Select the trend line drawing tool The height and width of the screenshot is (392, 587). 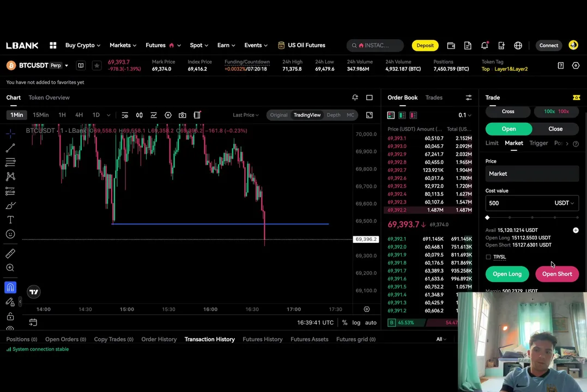(x=10, y=148)
